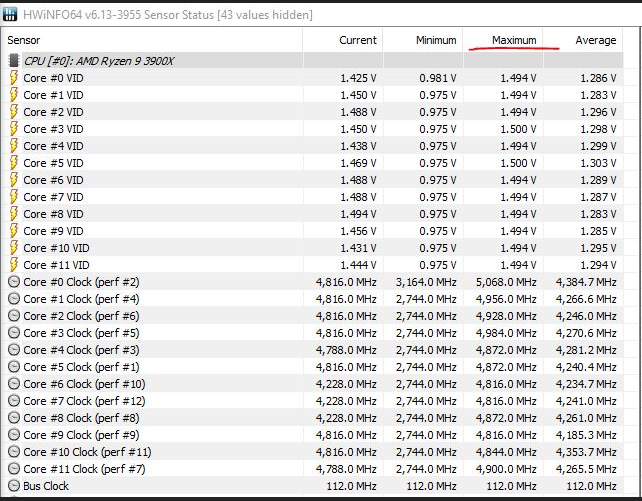This screenshot has height=501, width=642.
Task: Click Core #5 VID average value 1.303 V
Action: [598, 163]
